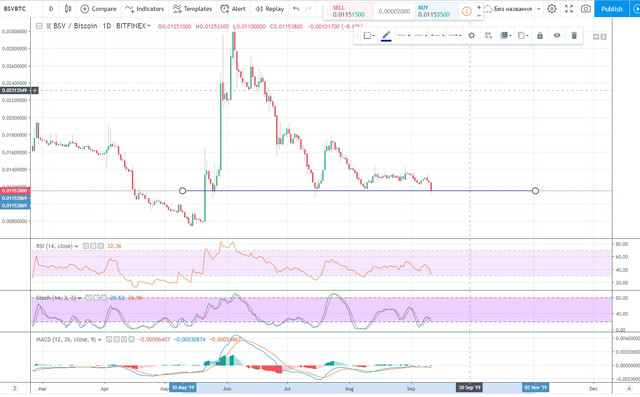This screenshot has height=397, width=640.
Task: Open drawing settings gear in floating toolbar
Action: click(x=471, y=35)
